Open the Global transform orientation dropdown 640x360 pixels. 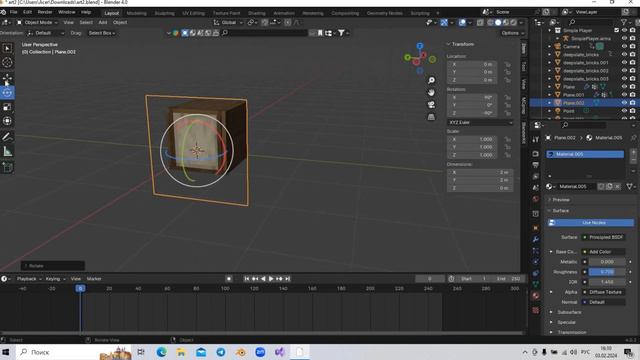[x=228, y=22]
